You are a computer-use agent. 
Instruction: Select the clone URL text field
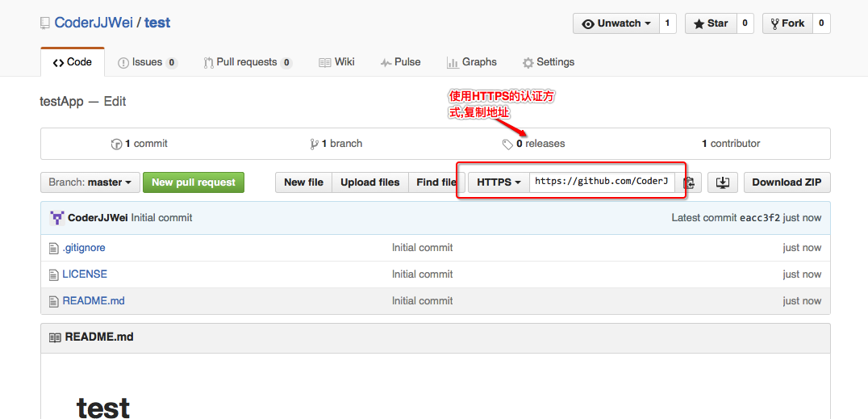click(603, 182)
